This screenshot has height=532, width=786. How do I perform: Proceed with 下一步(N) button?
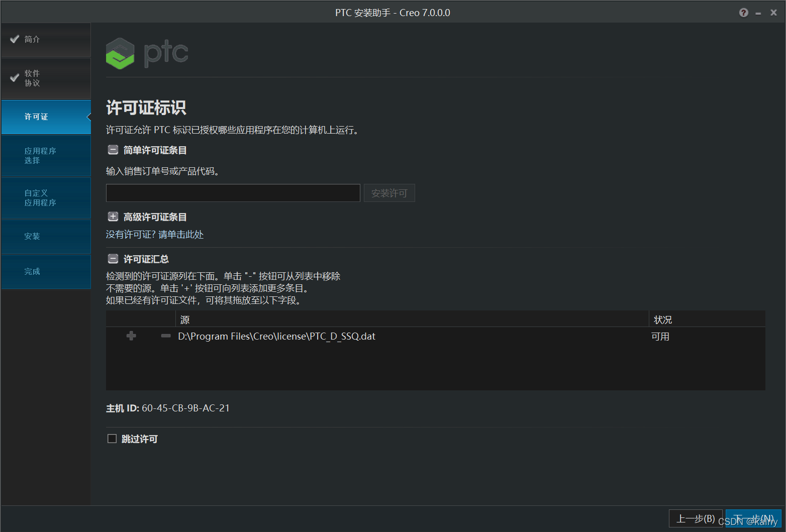pyautogui.click(x=753, y=518)
